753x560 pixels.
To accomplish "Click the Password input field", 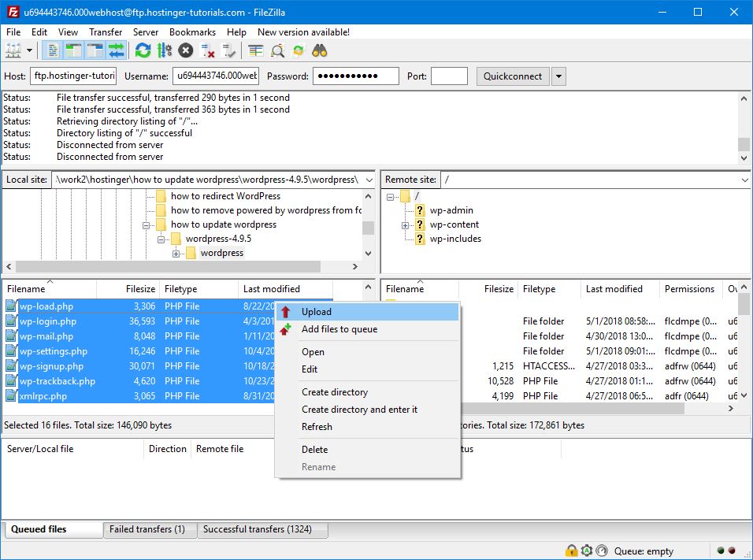I will point(356,76).
